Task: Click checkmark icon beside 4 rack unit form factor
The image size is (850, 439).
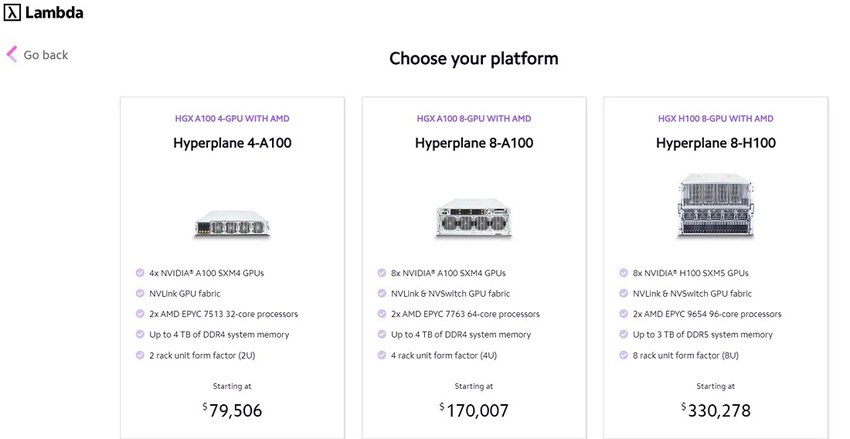Action: 382,355
